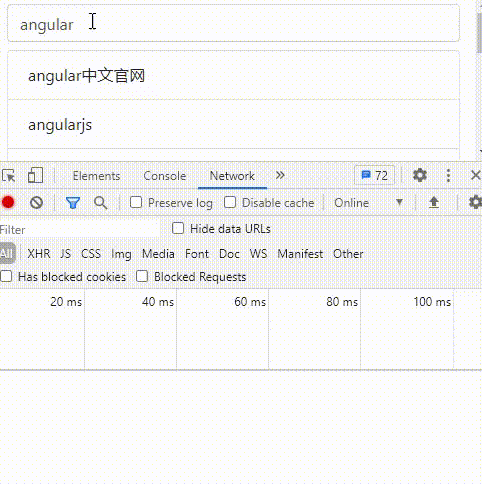This screenshot has height=484, width=482.
Task: Filter requests by Media
Action: click(x=158, y=254)
